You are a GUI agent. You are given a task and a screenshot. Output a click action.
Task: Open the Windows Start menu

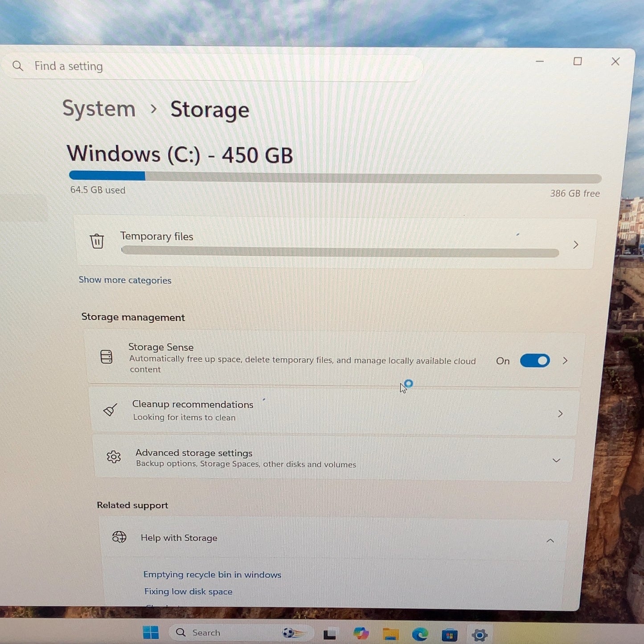(x=151, y=632)
